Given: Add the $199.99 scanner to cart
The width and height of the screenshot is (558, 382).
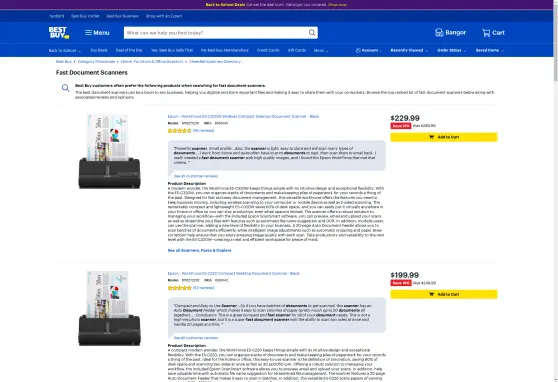Looking at the screenshot, I should coord(444,294).
